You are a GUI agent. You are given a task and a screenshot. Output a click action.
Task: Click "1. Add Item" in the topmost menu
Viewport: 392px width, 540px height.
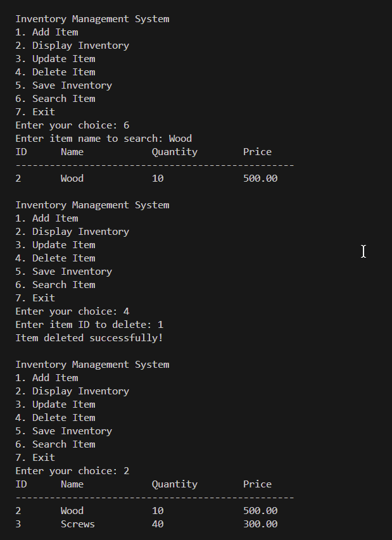point(47,32)
